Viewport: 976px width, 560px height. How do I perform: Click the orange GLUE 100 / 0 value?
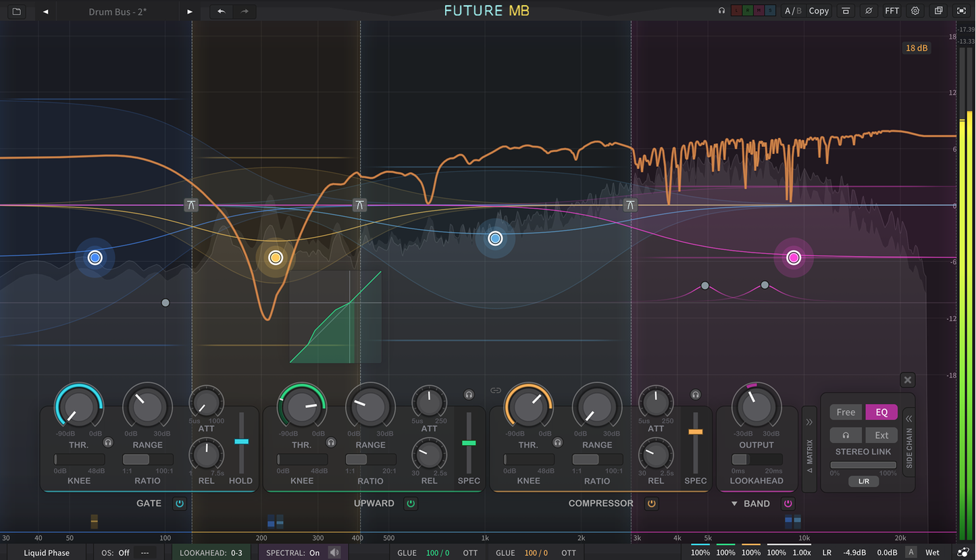[x=536, y=553]
